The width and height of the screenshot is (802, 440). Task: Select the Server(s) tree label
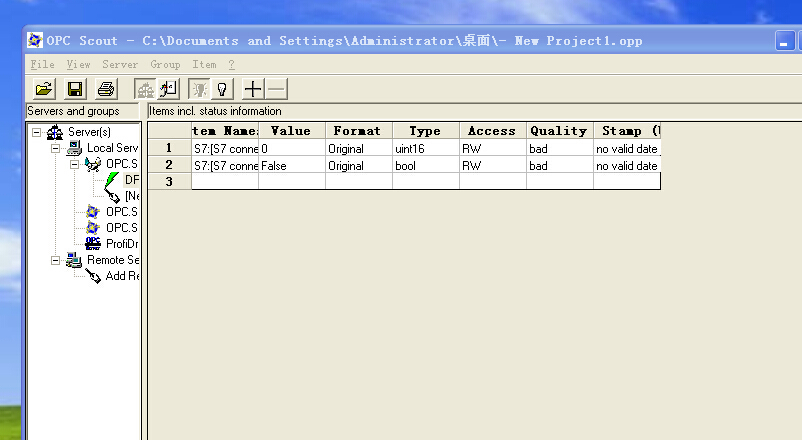(x=90, y=132)
